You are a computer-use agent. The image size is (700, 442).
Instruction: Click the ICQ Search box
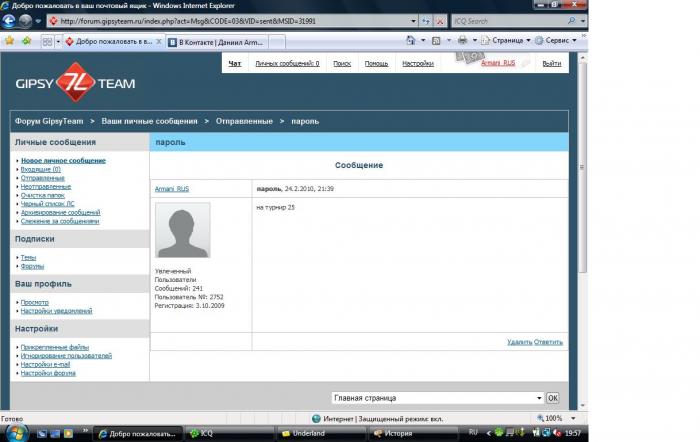(509, 21)
